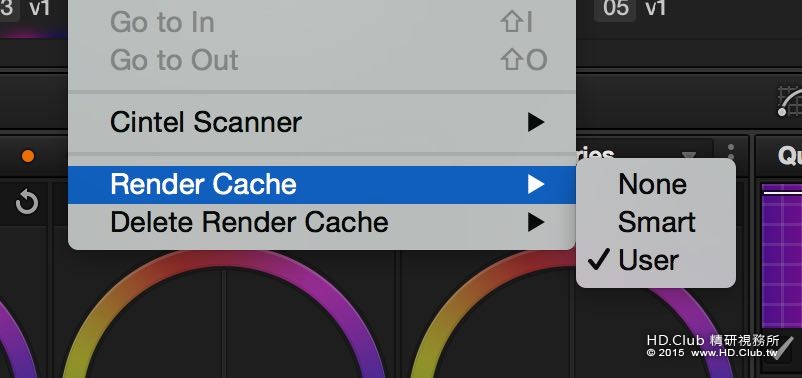Screen dimensions: 802x378
Task: Click the purple qualifier grid display
Action: tap(782, 256)
